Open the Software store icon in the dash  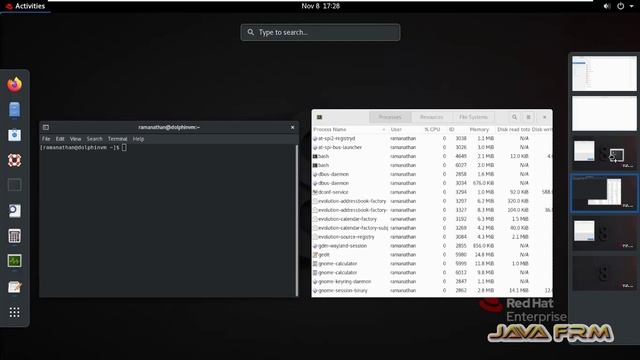[14, 135]
